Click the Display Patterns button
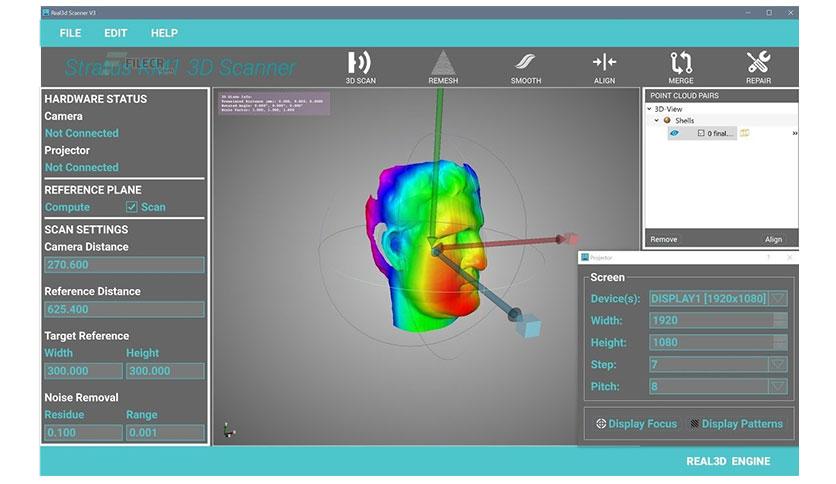The width and height of the screenshot is (836, 484). [736, 424]
